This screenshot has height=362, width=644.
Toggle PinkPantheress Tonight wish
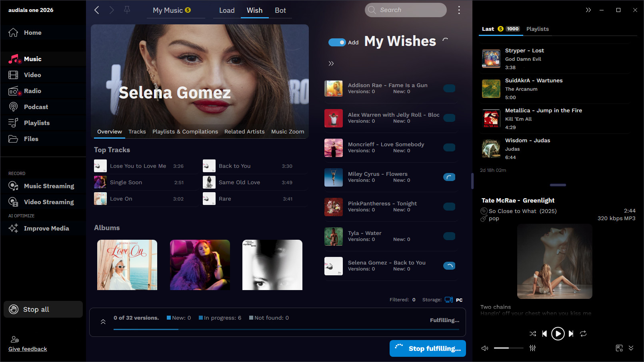click(x=449, y=207)
